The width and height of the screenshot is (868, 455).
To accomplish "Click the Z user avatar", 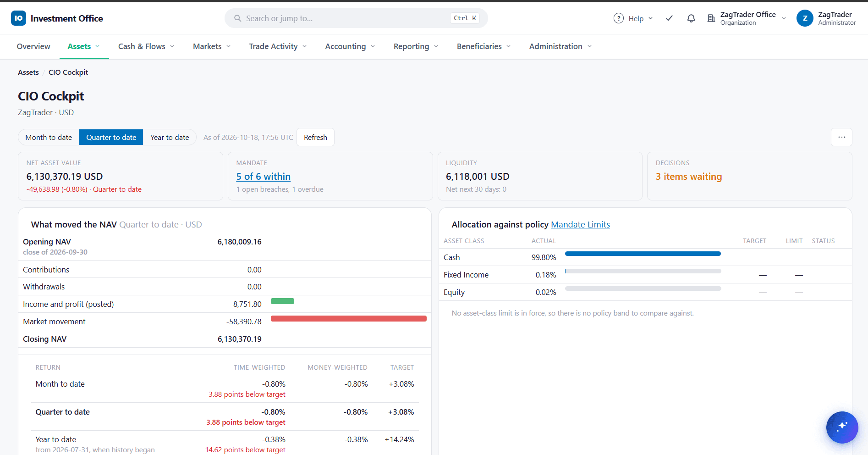I will (805, 18).
